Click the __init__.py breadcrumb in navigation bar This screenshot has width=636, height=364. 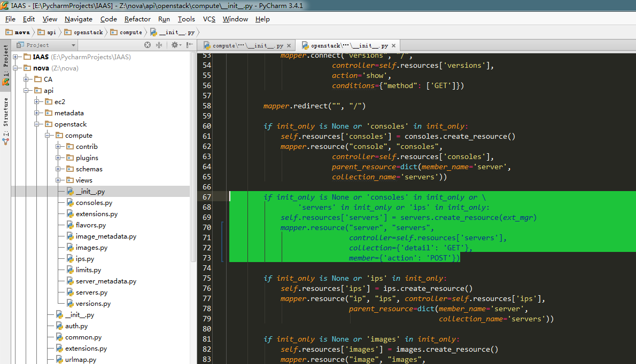(173, 33)
